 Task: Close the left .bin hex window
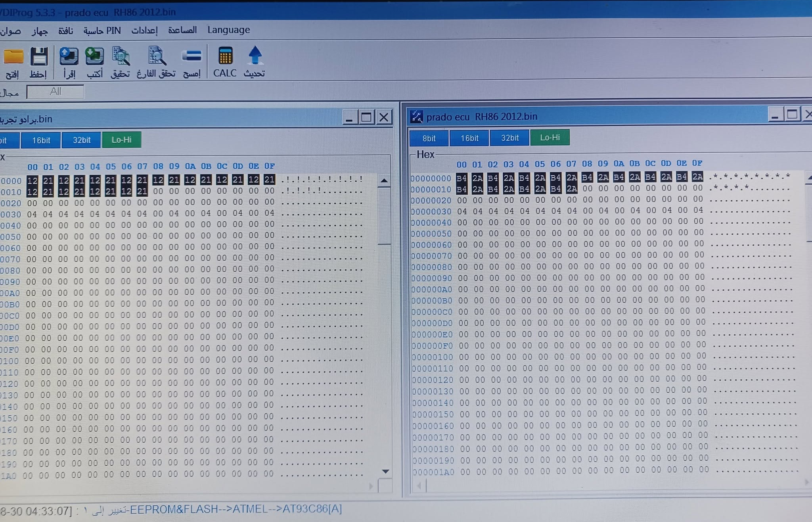tap(383, 117)
